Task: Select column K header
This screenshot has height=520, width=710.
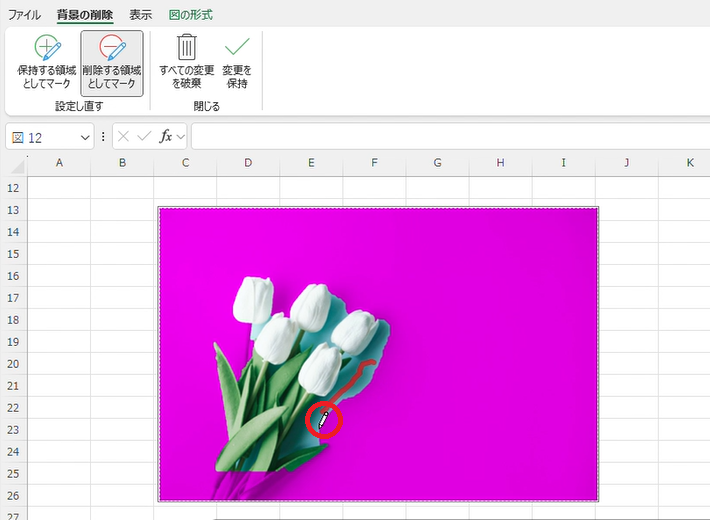Action: tap(690, 163)
